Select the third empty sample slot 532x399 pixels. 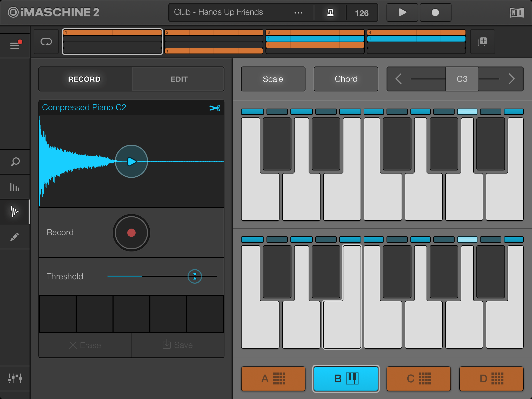click(x=131, y=314)
